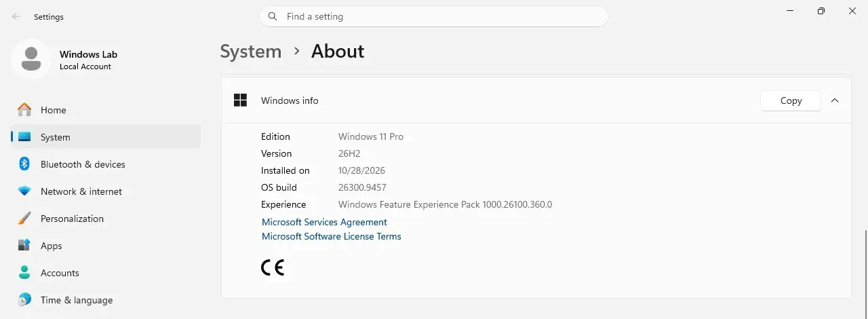Click the Windows 11 Pro edition value
This screenshot has height=319, width=868.
coord(371,136)
